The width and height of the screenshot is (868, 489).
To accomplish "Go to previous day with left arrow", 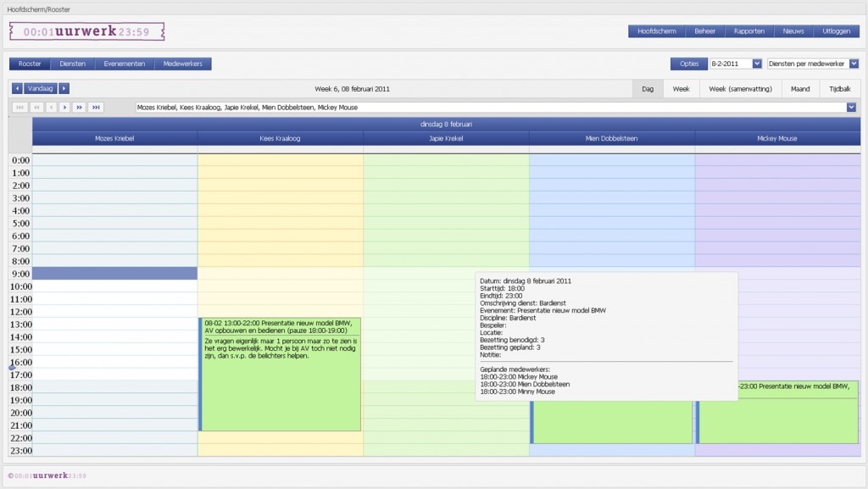I will click(x=17, y=88).
